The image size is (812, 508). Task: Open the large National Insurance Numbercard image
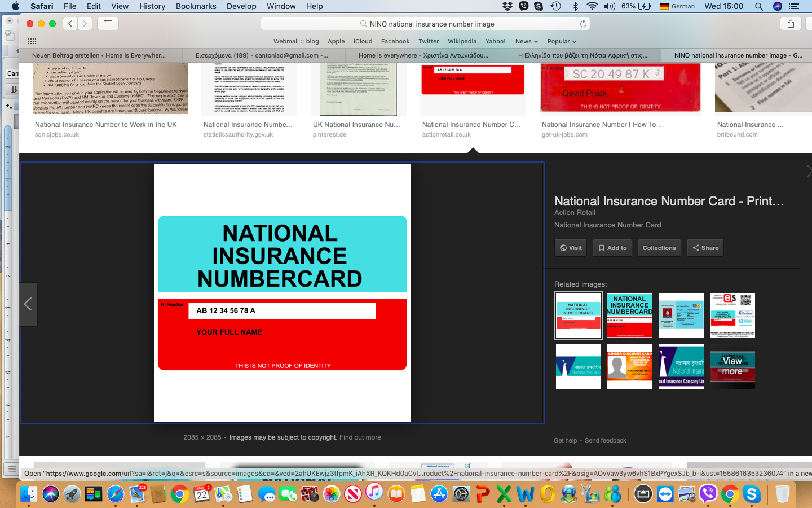tap(283, 293)
